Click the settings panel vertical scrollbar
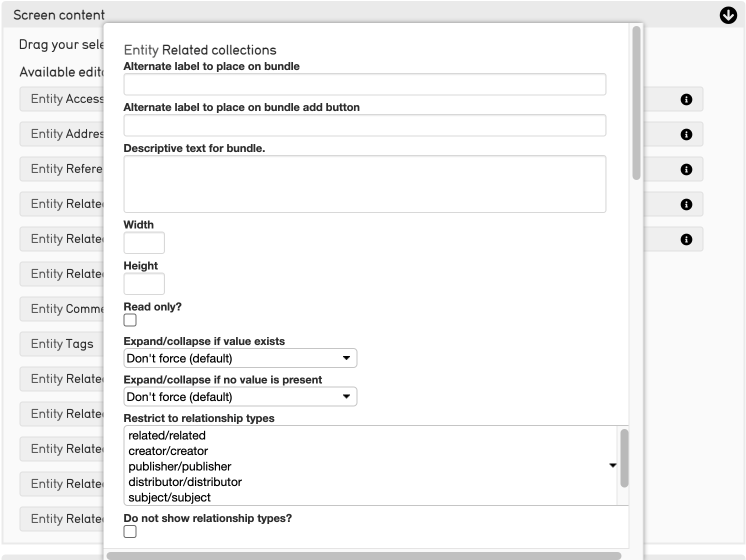 (x=636, y=103)
